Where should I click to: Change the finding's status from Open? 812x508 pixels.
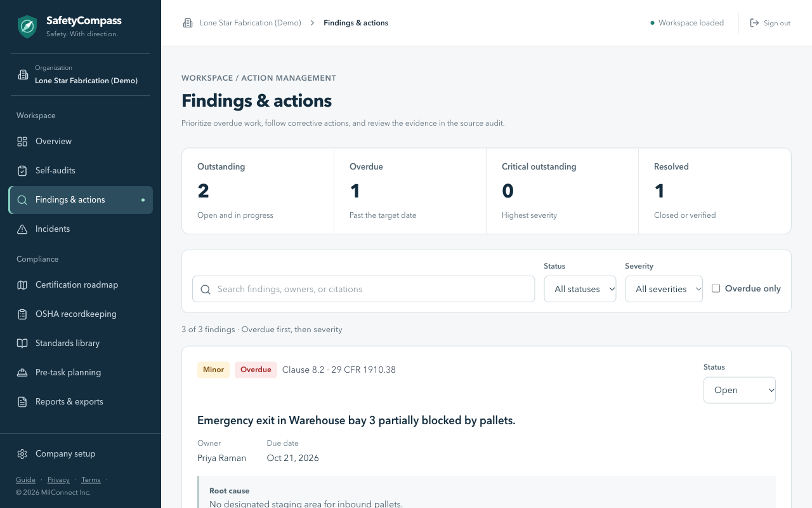pyautogui.click(x=740, y=390)
